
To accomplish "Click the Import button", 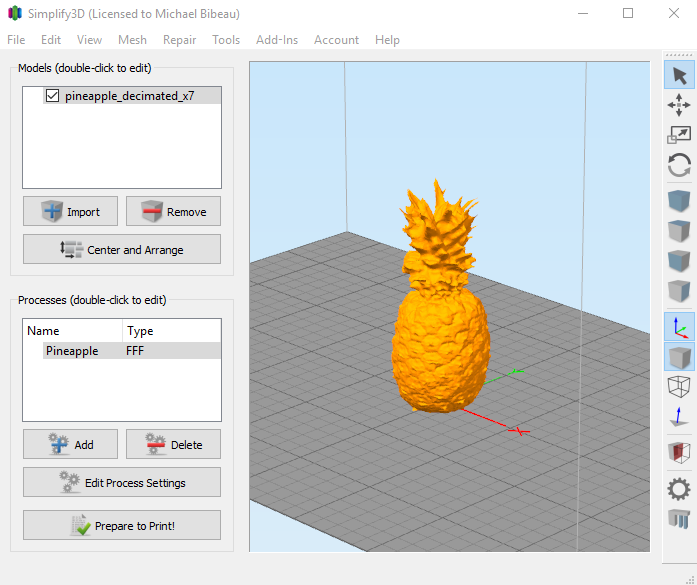I will 70,212.
